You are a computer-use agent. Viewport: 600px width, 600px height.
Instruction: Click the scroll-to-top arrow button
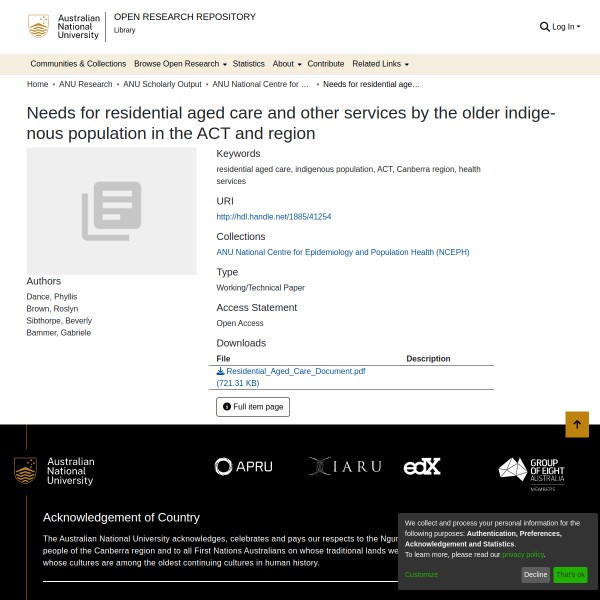[x=577, y=424]
